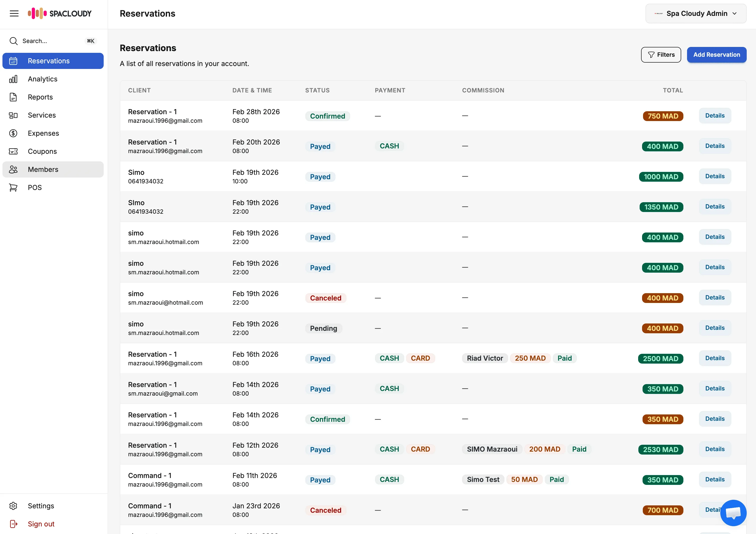
Task: Click the Settings gear icon
Action: 13,506
